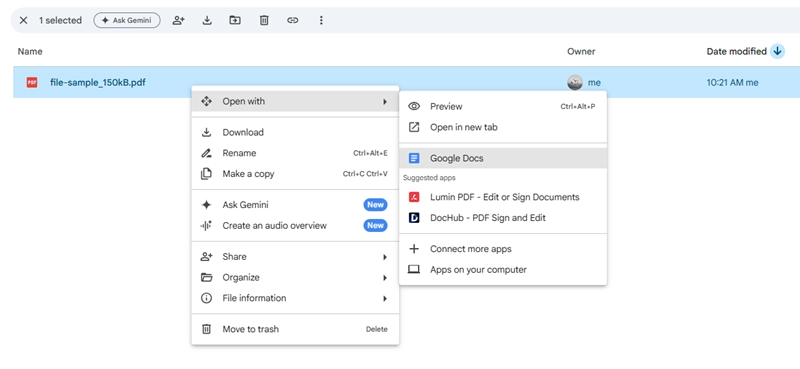800x369 pixels.
Task: Click the DocHub app icon
Action: [414, 218]
